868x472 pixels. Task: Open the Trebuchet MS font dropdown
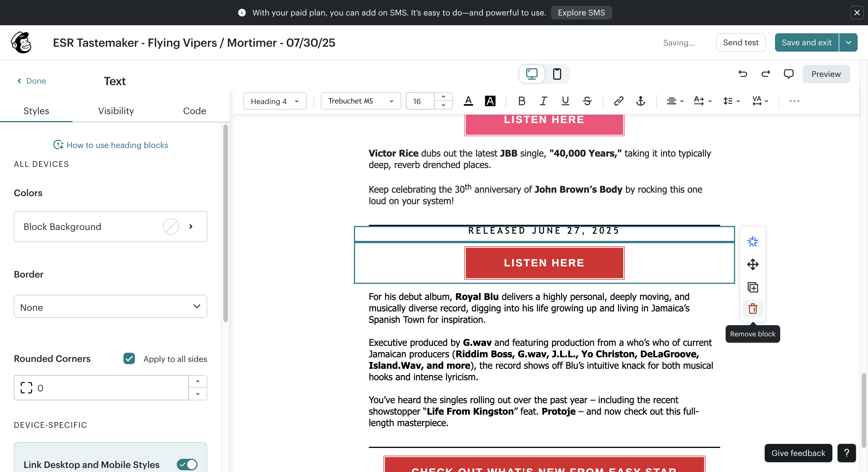point(361,101)
